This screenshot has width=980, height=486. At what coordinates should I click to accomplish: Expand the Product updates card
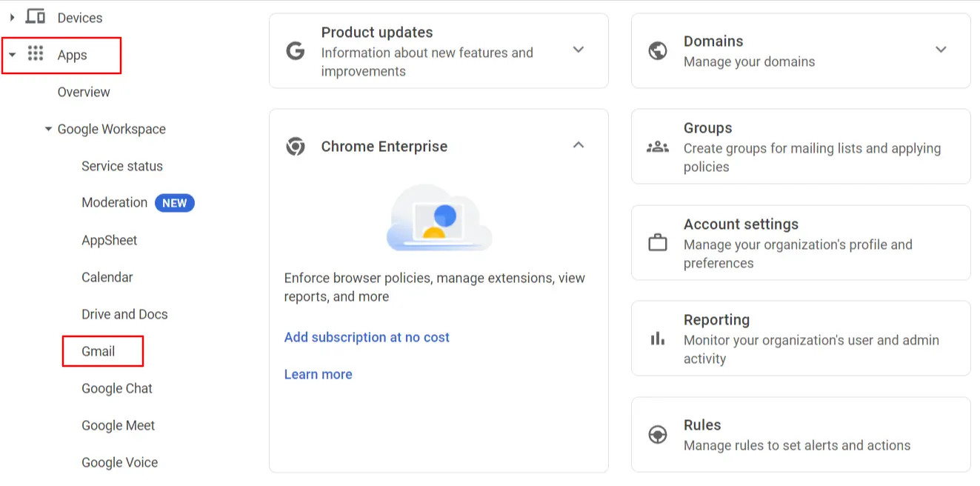tap(579, 50)
